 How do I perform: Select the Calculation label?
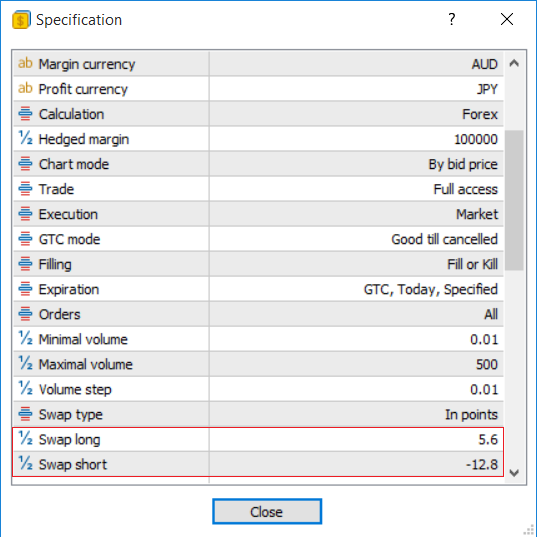click(72, 114)
